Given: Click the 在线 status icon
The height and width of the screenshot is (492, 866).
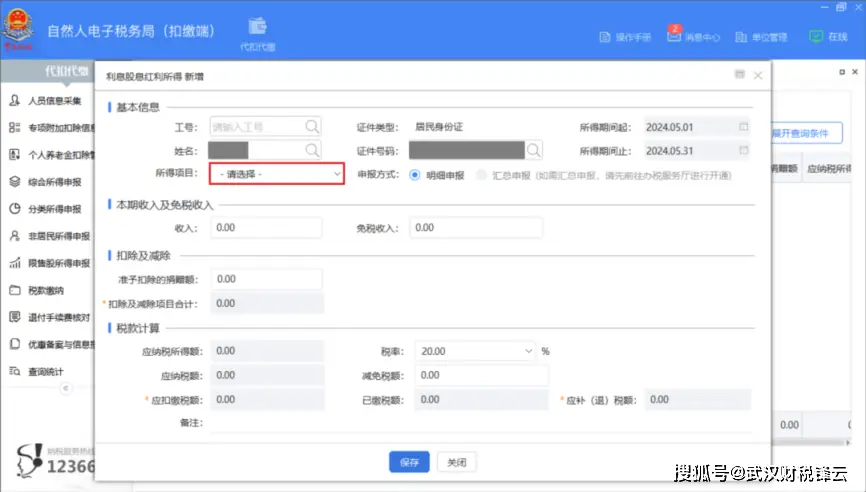Looking at the screenshot, I should [815, 36].
